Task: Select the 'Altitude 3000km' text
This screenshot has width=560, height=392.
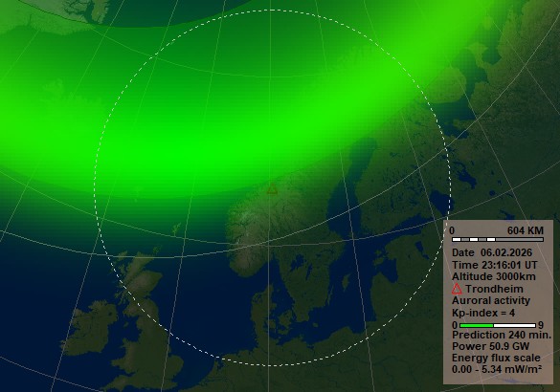Action: pyautogui.click(x=494, y=276)
